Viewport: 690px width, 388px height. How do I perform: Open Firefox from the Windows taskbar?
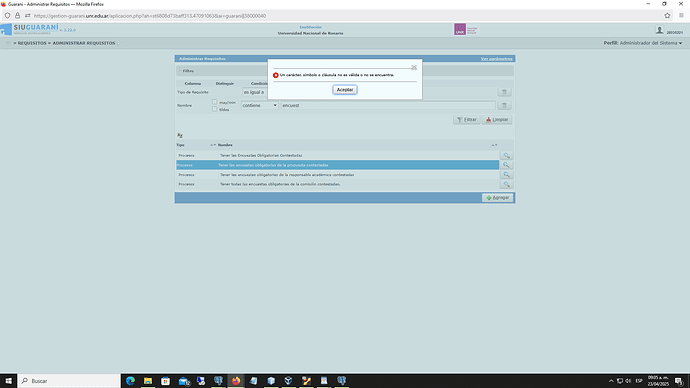[236, 381]
